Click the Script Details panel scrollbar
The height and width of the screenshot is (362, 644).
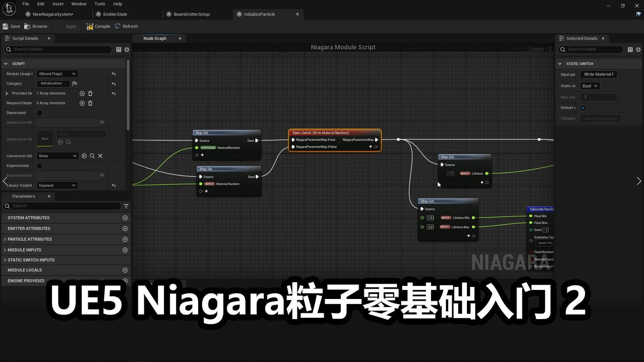pyautogui.click(x=128, y=95)
